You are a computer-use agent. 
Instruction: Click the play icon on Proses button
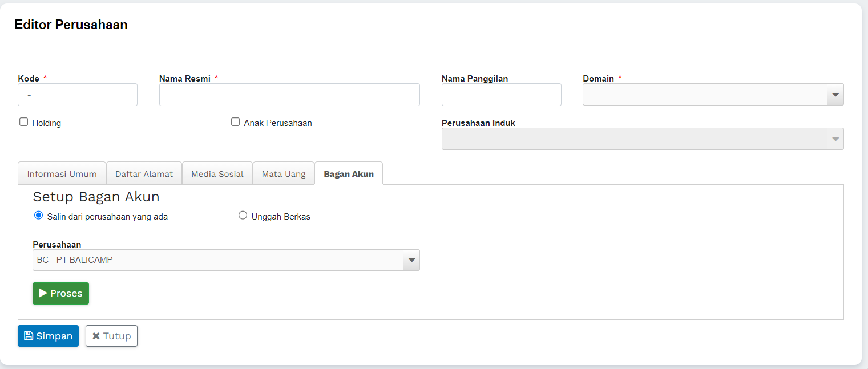43,293
